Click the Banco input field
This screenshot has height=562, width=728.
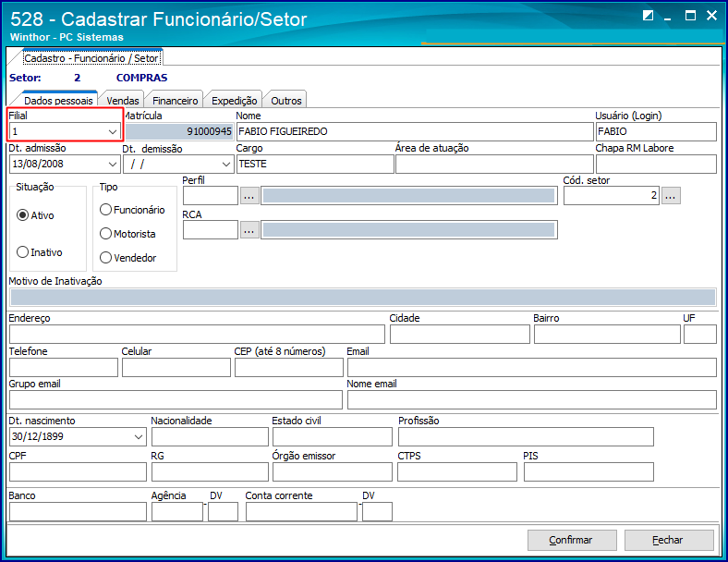tap(78, 512)
